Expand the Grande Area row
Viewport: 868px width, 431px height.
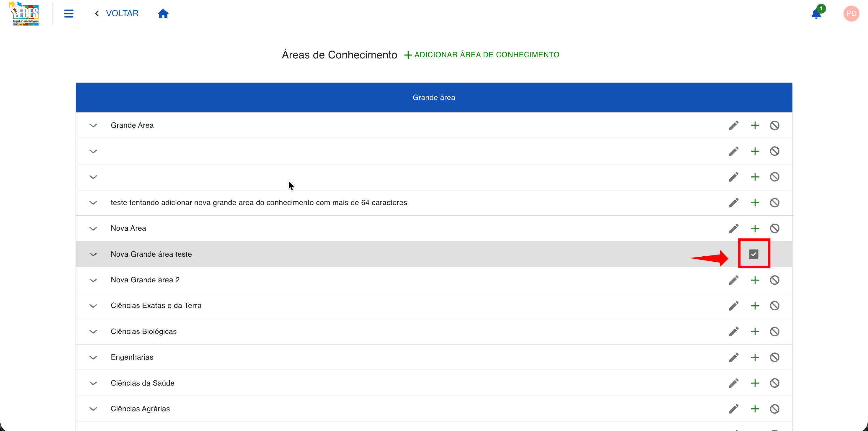[93, 125]
